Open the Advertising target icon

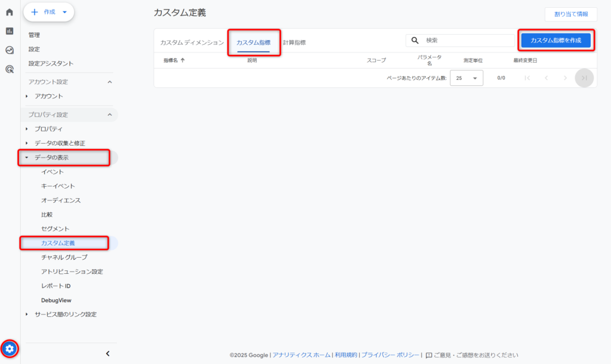(x=10, y=69)
